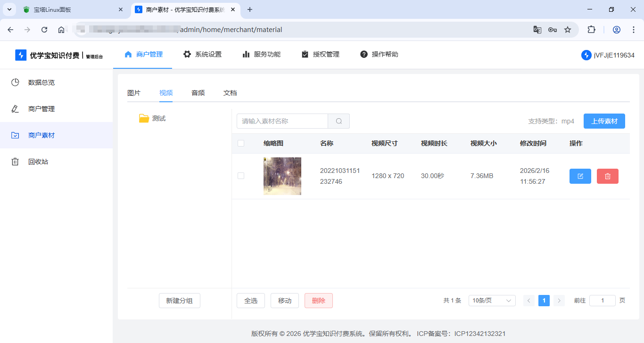This screenshot has width=644, height=343.
Task: Click the video thumbnail in the list
Action: [x=282, y=176]
